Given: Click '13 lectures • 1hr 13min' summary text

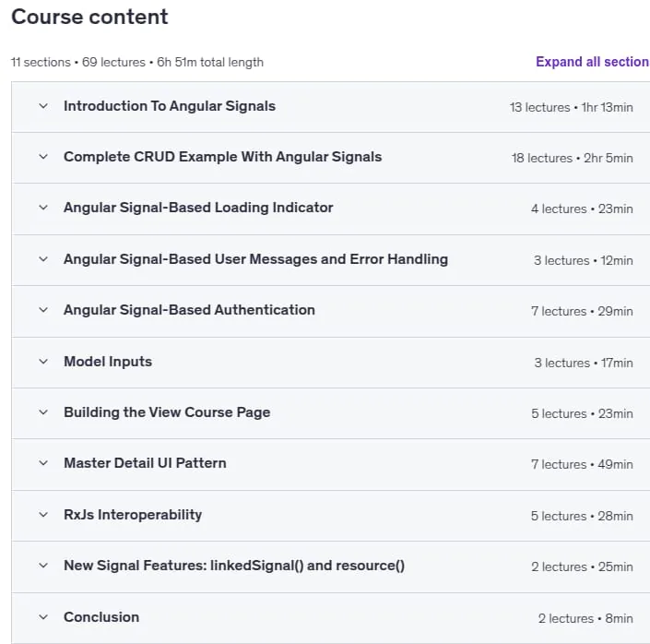Looking at the screenshot, I should 572,107.
